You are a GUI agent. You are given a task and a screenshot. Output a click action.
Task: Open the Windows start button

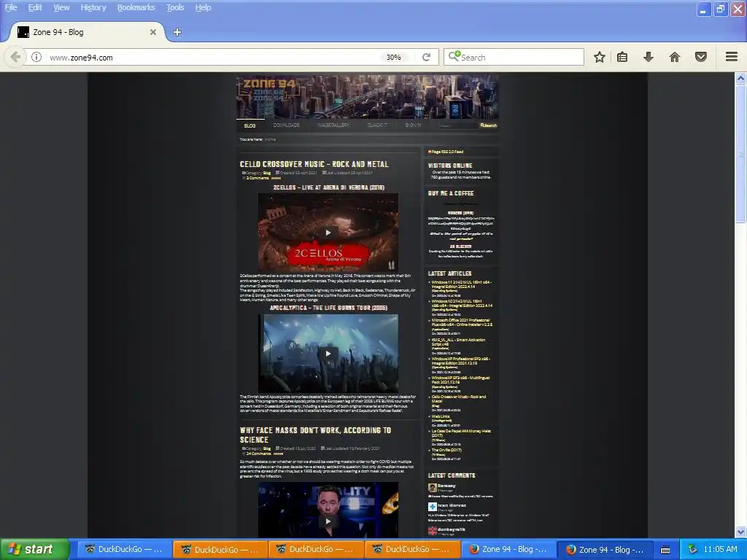35,549
